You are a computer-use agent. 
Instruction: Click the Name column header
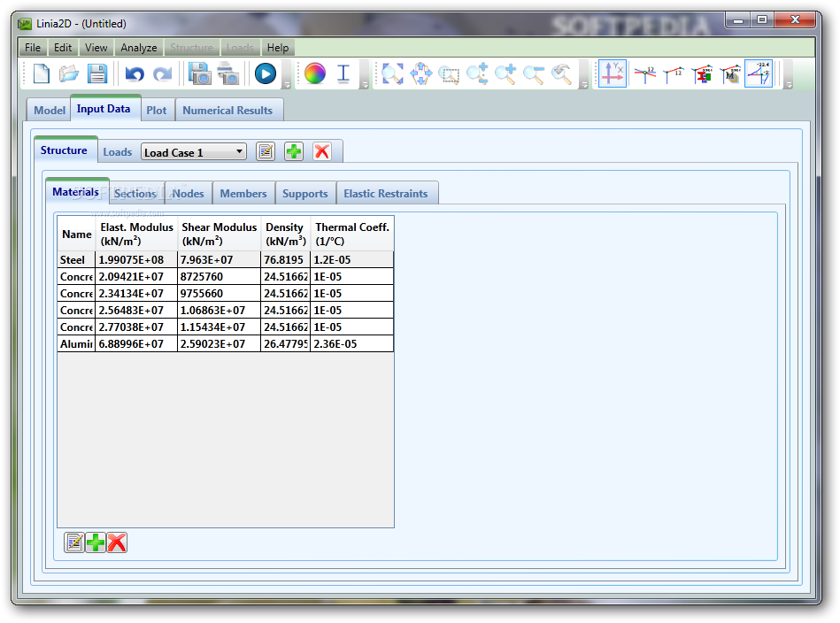click(x=77, y=235)
